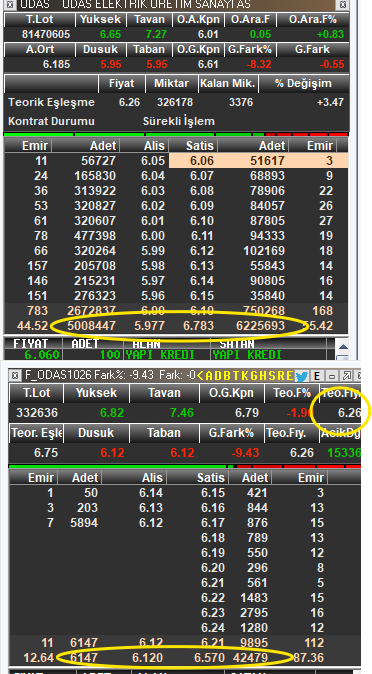Screen dimensions: 372x674
Task: Pop out F_ODAS1026 window with arrow icon
Action: pos(346,376)
